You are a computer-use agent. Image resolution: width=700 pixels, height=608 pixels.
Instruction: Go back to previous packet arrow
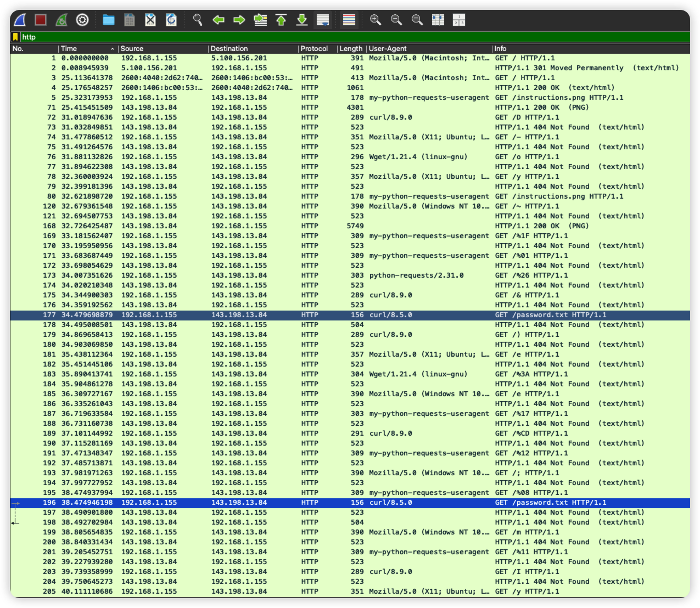coord(219,20)
